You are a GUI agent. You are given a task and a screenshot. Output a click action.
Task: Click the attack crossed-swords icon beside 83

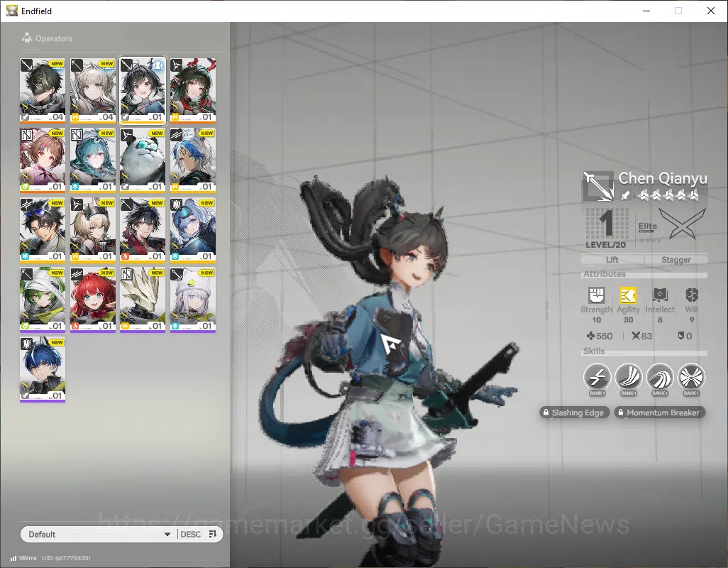636,335
